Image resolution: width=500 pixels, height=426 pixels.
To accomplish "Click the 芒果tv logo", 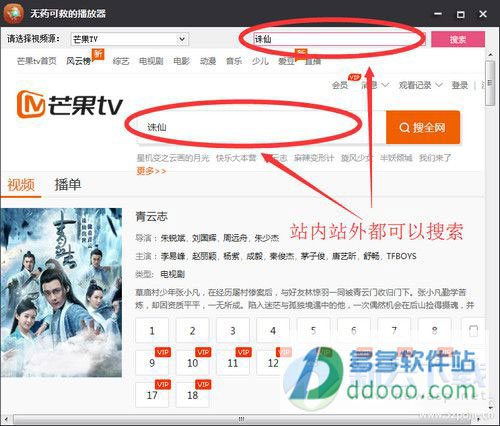I will (70, 105).
